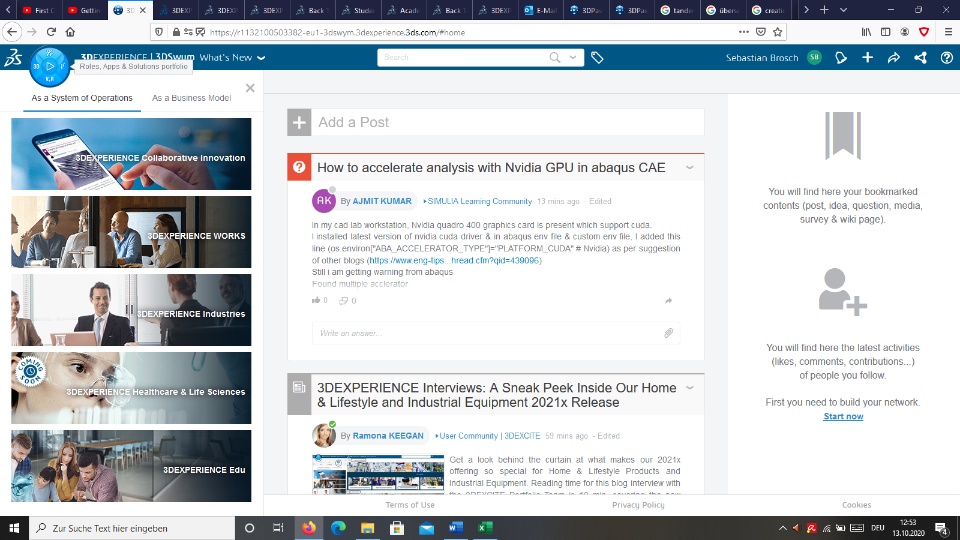This screenshot has height=540, width=960.
Task: Open the Terms of Use link
Action: pyautogui.click(x=410, y=505)
